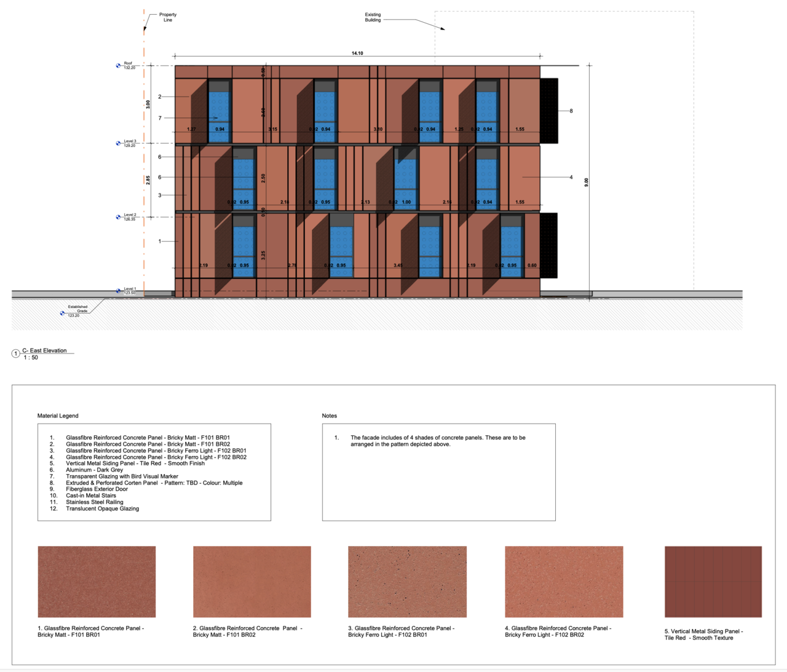Click material tag 7 pointing to the glazing
The width and height of the screenshot is (787, 672).
coord(160,118)
